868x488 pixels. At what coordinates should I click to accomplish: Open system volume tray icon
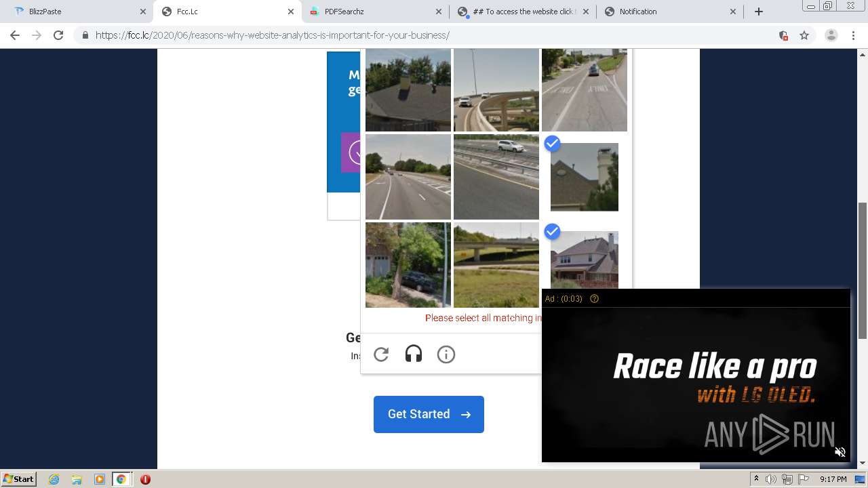click(772, 479)
